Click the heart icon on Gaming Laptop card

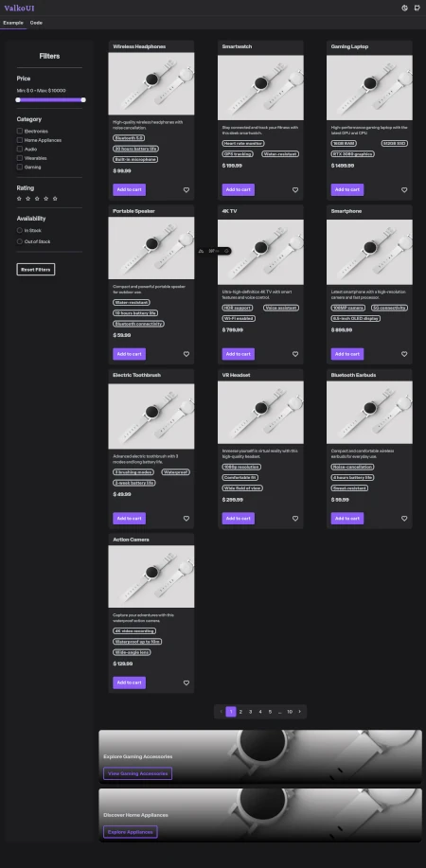pyautogui.click(x=404, y=190)
